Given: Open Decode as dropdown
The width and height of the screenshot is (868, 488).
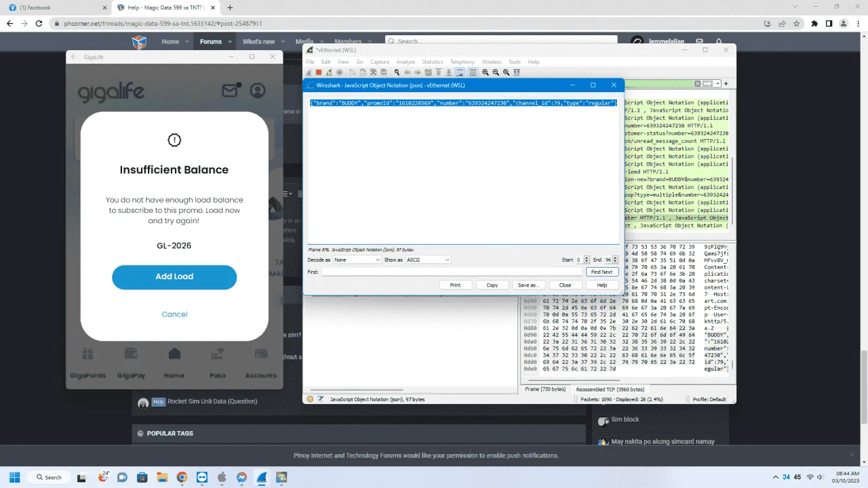Looking at the screenshot, I should point(357,260).
